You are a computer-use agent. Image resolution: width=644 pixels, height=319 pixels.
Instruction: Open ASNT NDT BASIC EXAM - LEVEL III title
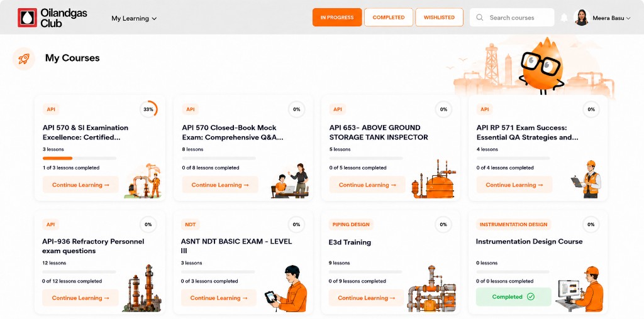(236, 246)
